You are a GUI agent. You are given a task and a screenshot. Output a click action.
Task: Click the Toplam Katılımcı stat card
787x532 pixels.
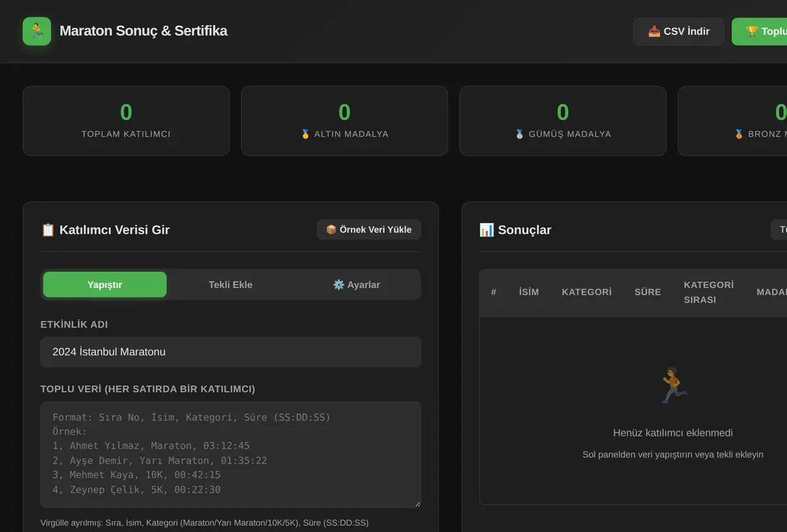(126, 121)
